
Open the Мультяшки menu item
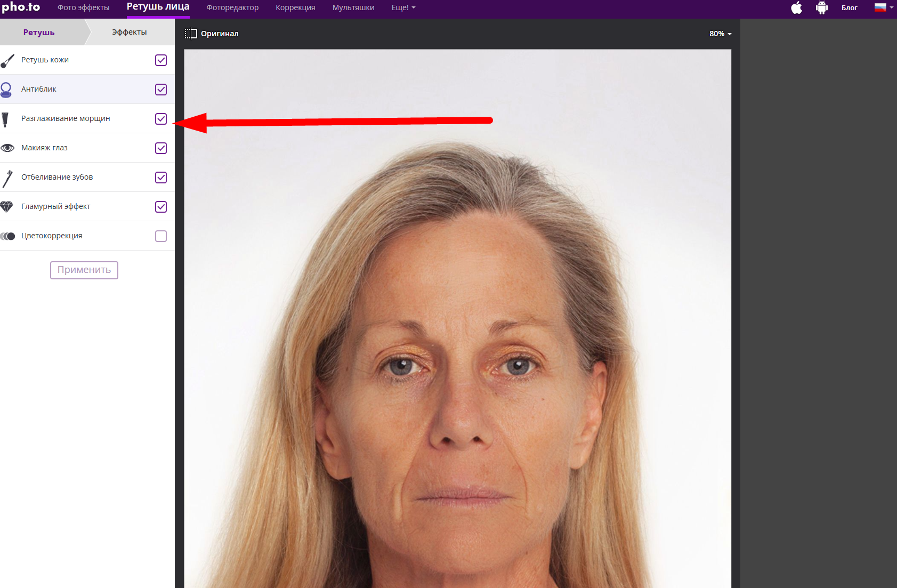[353, 7]
